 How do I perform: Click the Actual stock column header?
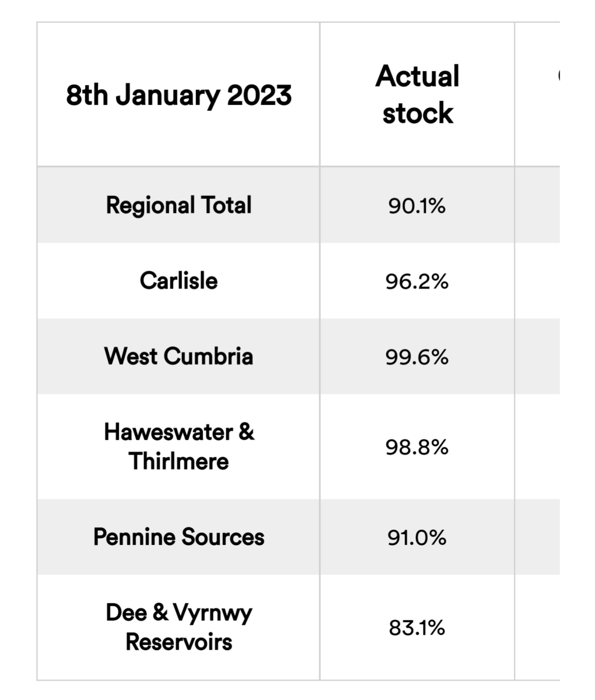[417, 94]
